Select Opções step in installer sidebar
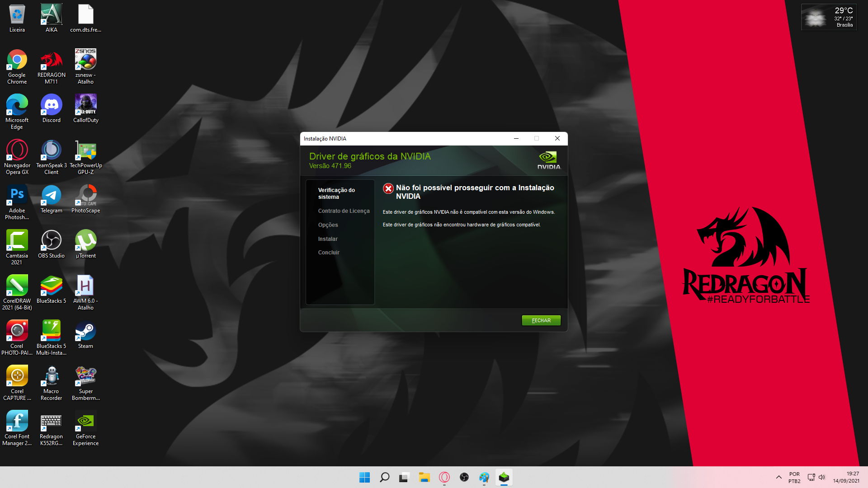Viewport: 868px width, 488px height. pos(328,225)
